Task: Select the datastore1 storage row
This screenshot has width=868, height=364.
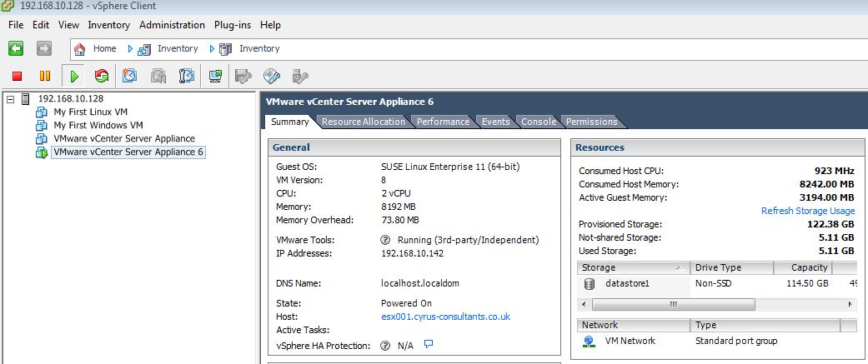Action: coord(717,284)
